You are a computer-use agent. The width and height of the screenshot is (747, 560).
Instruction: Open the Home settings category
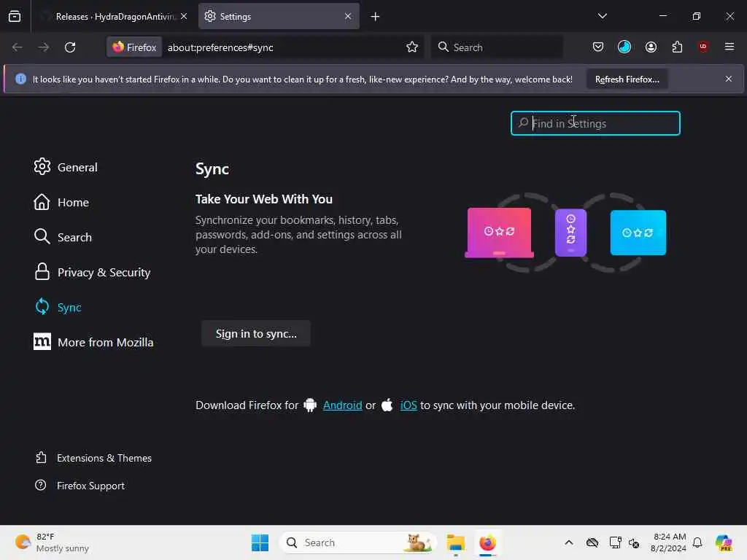click(61, 203)
